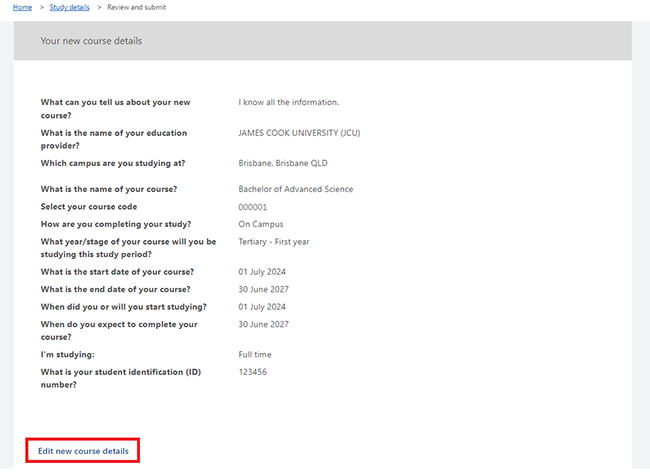Click the Edit new course details link
Image resolution: width=650 pixels, height=472 pixels.
[83, 450]
